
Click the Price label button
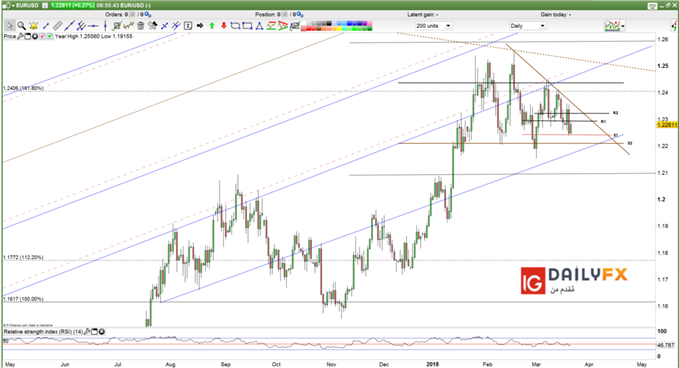(10, 36)
